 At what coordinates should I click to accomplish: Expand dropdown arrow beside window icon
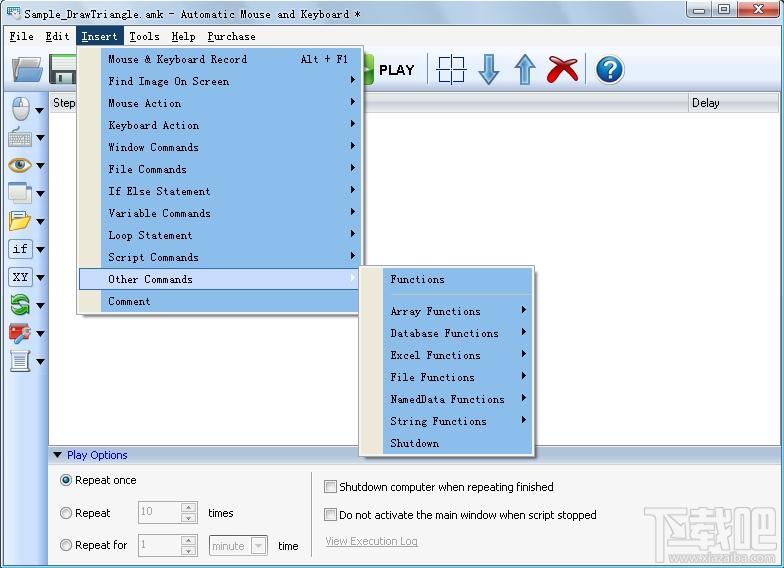40,194
